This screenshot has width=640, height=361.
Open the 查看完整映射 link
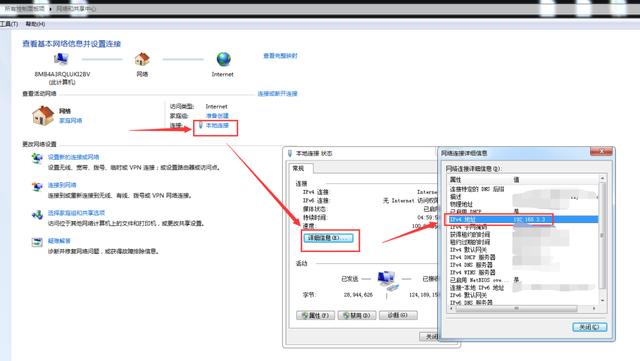click(280, 56)
